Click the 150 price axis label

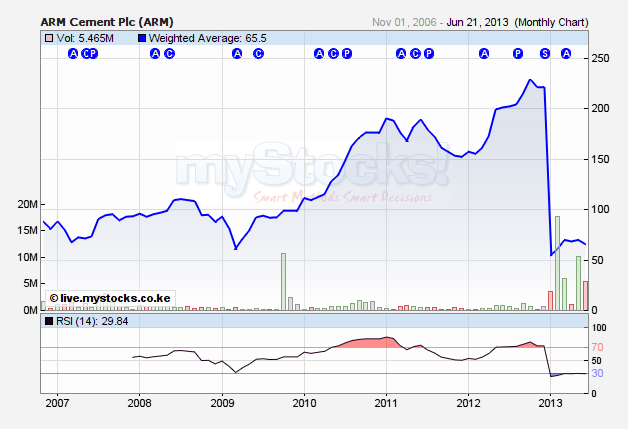coord(600,159)
